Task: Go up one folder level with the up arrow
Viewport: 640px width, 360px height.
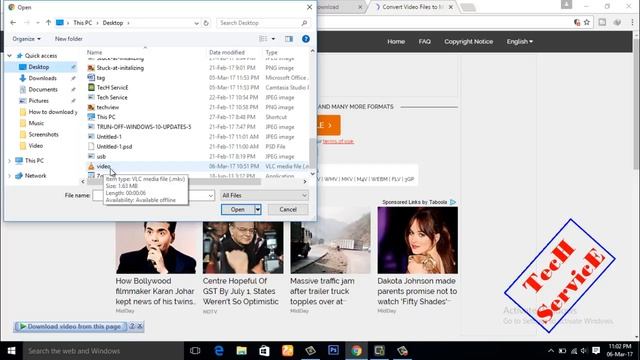Action: pyautogui.click(x=48, y=23)
